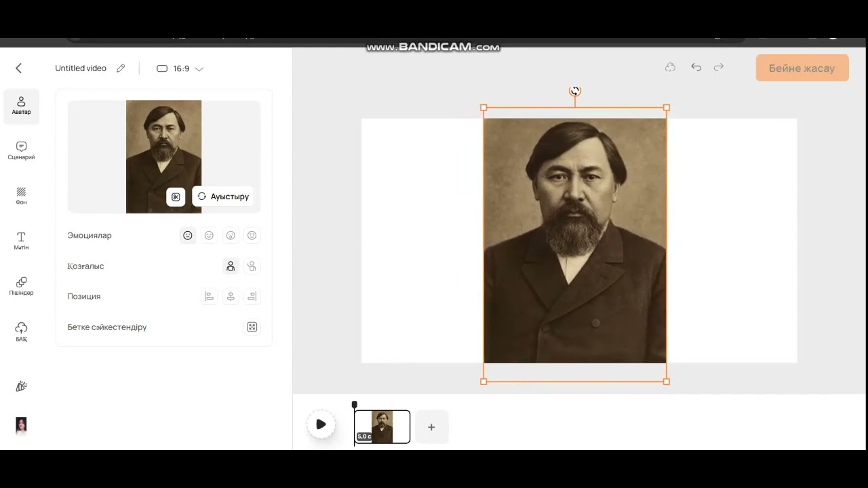The width and height of the screenshot is (868, 488).
Task: Click the cloud save icon
Action: [x=670, y=67]
